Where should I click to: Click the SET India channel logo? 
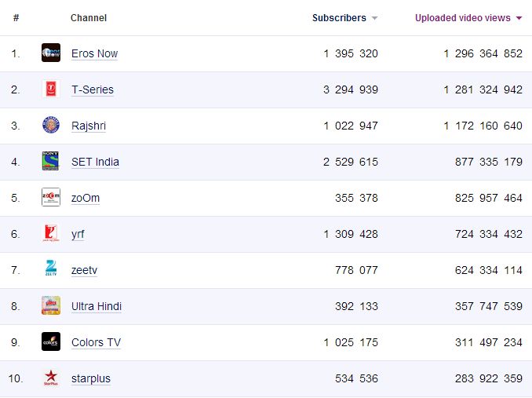[x=51, y=162]
